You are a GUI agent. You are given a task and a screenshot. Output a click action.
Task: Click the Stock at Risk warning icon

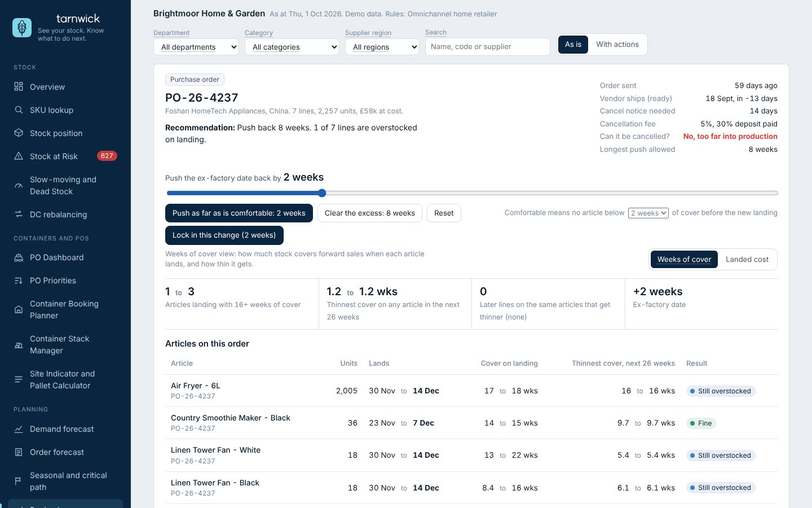[x=19, y=156]
